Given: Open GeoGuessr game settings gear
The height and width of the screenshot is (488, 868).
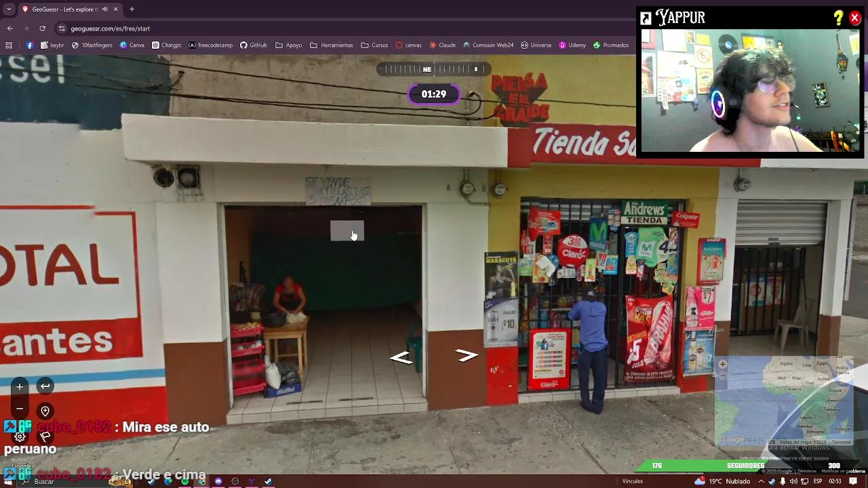Looking at the screenshot, I should 20,436.
